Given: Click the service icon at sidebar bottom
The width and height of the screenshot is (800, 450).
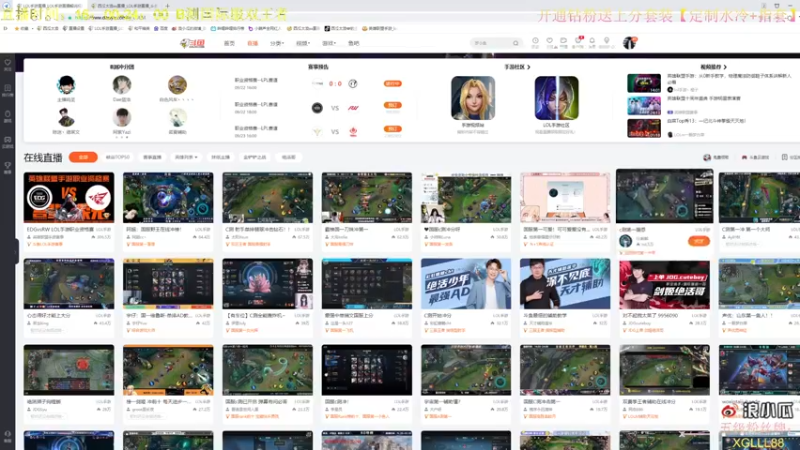Looking at the screenshot, I should coord(8,436).
